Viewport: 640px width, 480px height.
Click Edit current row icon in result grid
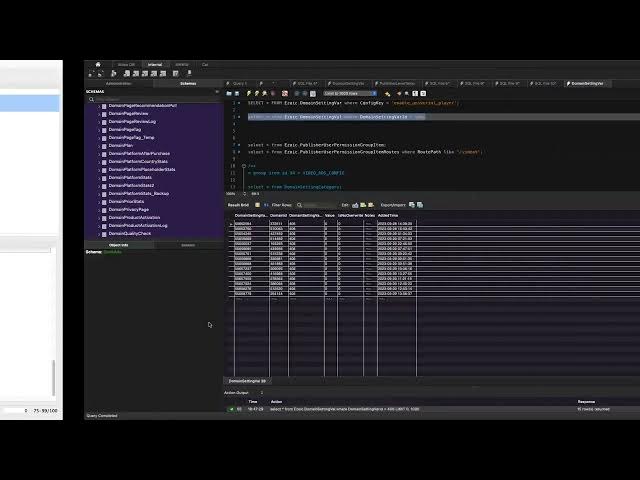click(355, 205)
